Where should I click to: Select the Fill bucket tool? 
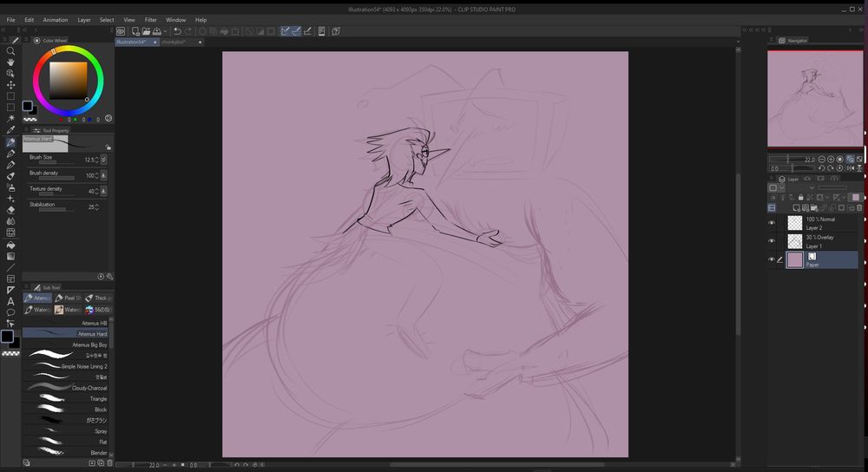pyautogui.click(x=10, y=245)
